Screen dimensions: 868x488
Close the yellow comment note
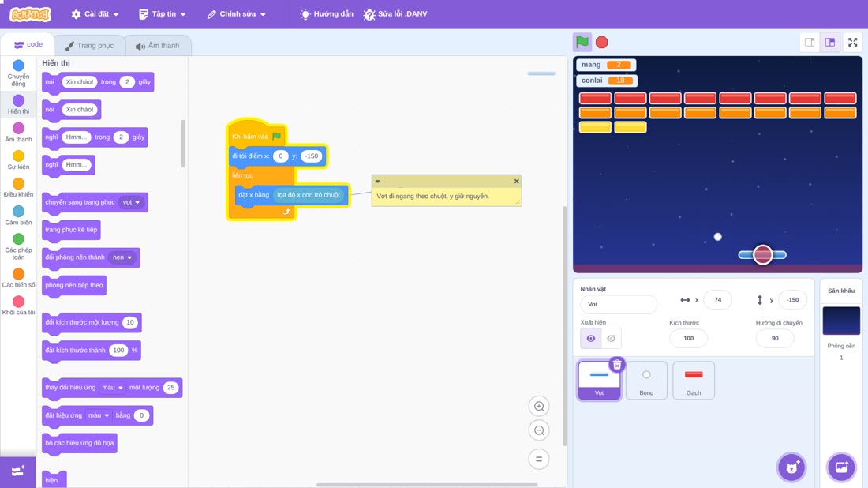tap(517, 181)
